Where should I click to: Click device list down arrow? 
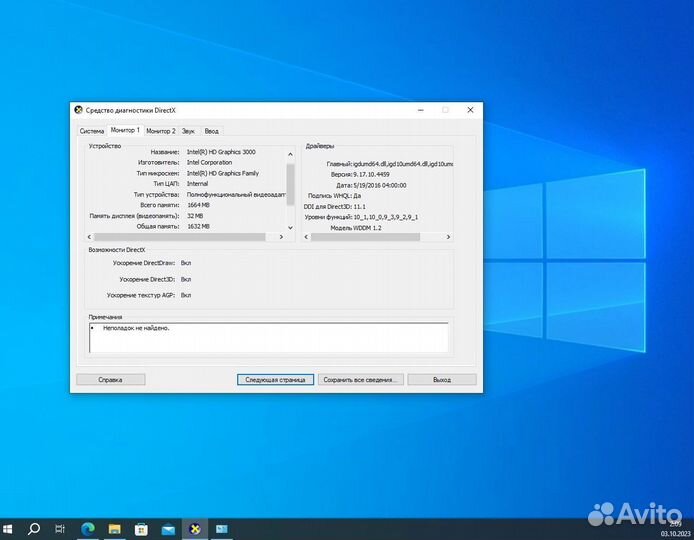coord(290,228)
